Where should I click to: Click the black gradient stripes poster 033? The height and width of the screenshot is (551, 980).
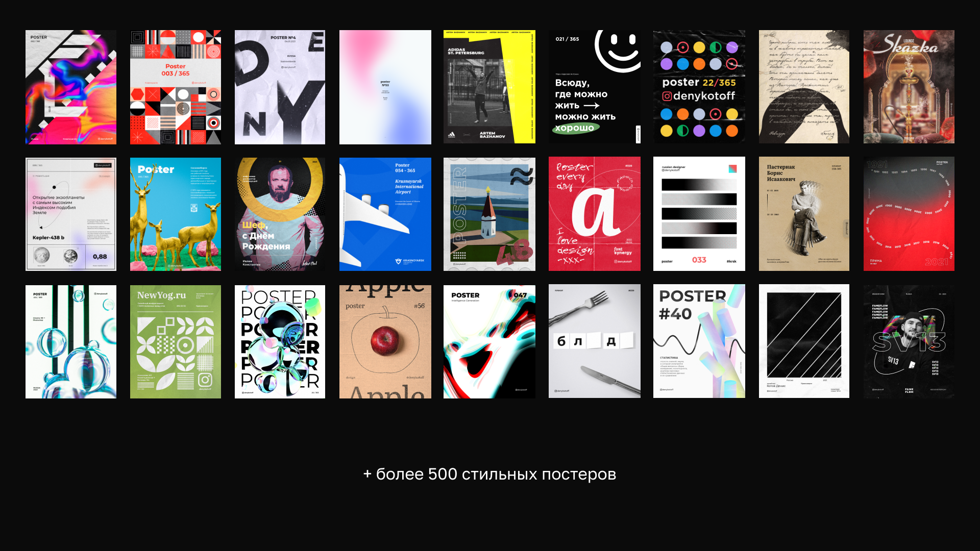pyautogui.click(x=699, y=214)
